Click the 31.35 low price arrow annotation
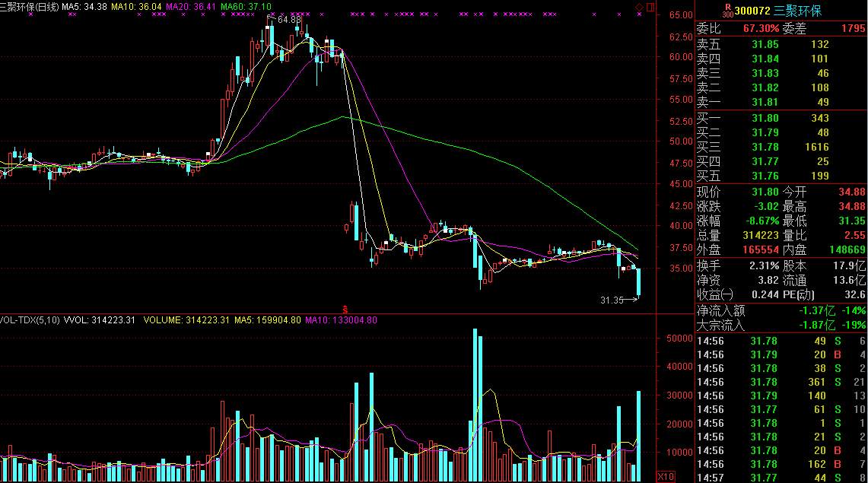The image size is (868, 483). click(618, 300)
